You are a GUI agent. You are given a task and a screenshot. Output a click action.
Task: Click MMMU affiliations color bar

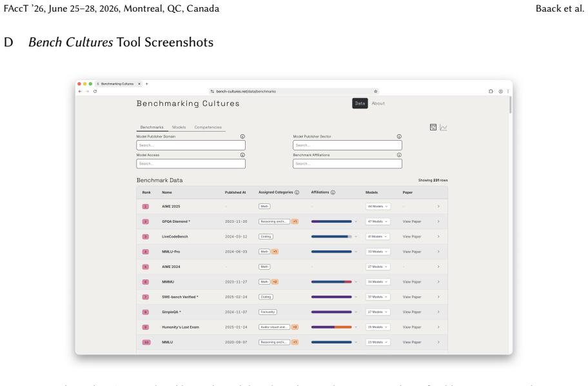[331, 282]
